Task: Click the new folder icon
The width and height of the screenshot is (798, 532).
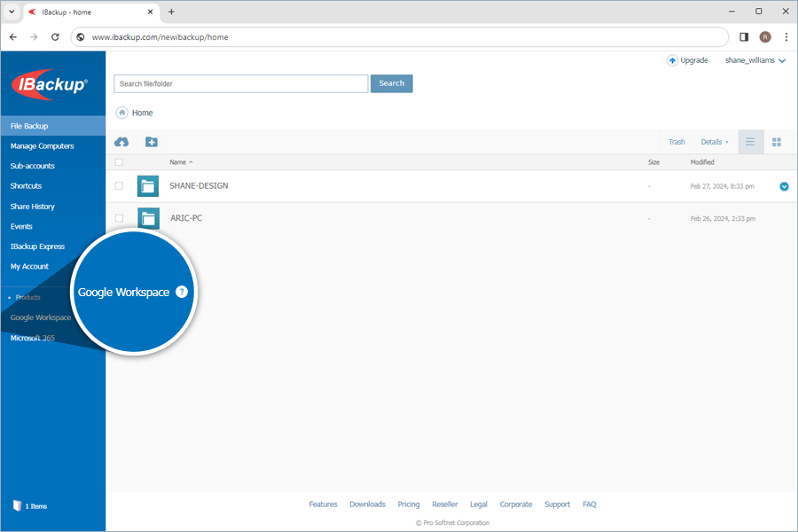Action: click(152, 142)
